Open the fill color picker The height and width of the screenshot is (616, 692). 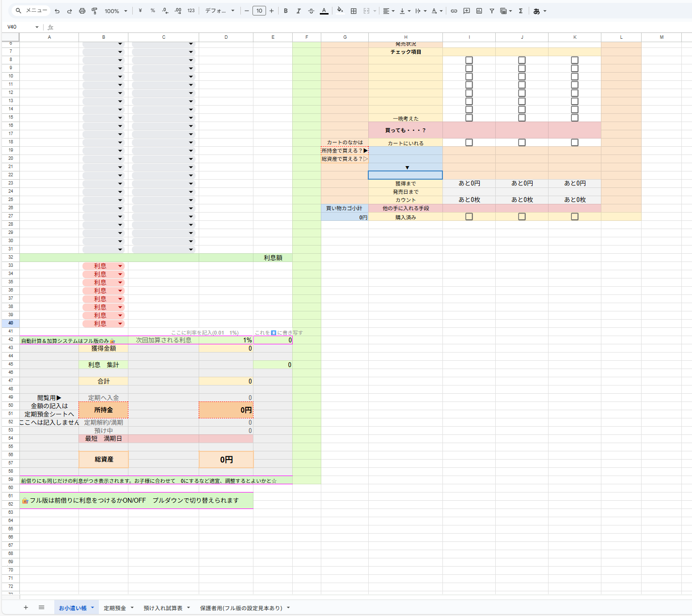click(340, 11)
